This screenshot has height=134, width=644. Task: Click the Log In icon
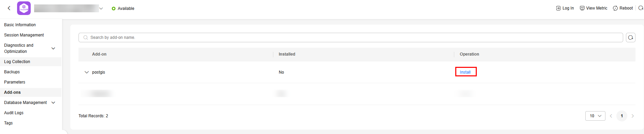558,8
